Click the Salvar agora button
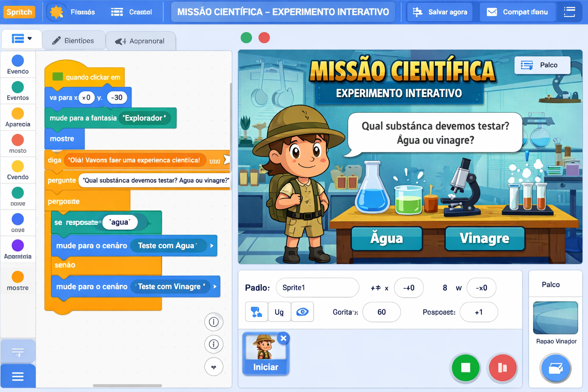Screen dimensions: 588x392 (439, 12)
